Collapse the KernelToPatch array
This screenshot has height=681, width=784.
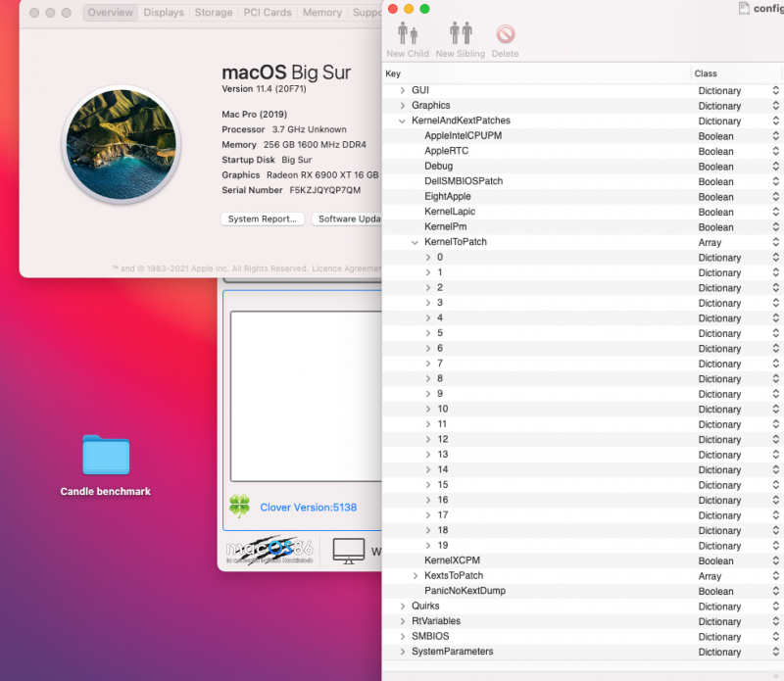point(416,242)
